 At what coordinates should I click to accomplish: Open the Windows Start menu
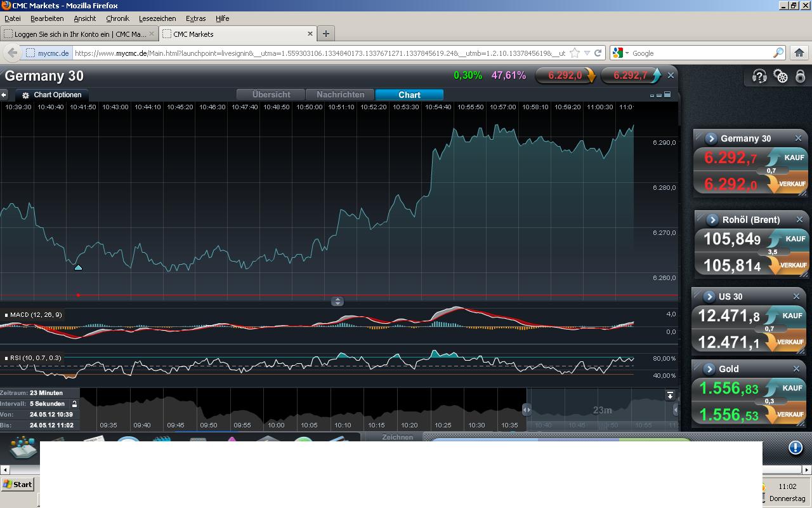coord(18,484)
